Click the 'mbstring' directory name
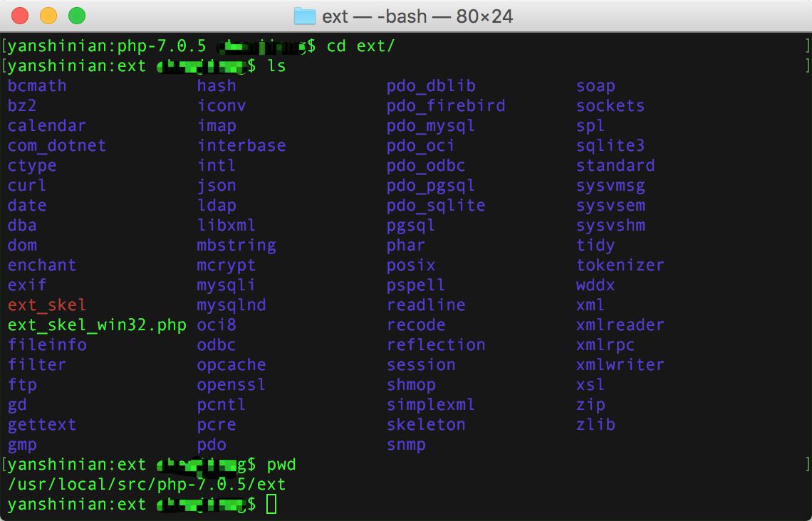812x521 pixels. click(236, 246)
